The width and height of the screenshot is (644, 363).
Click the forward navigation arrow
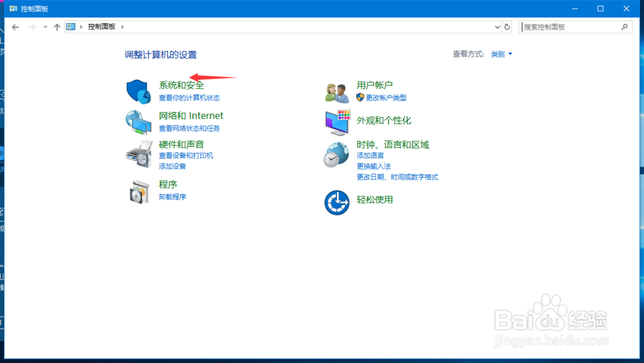32,27
